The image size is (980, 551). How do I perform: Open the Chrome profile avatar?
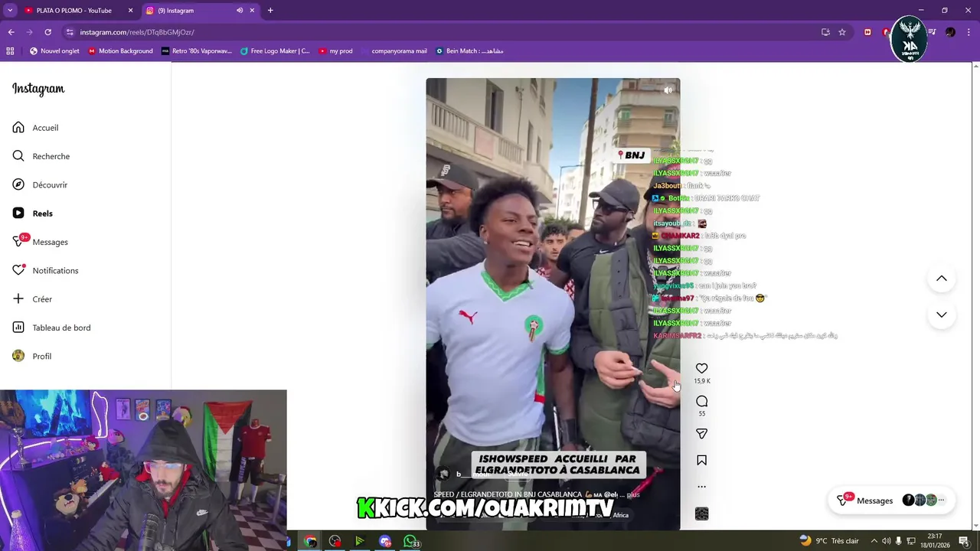(950, 32)
